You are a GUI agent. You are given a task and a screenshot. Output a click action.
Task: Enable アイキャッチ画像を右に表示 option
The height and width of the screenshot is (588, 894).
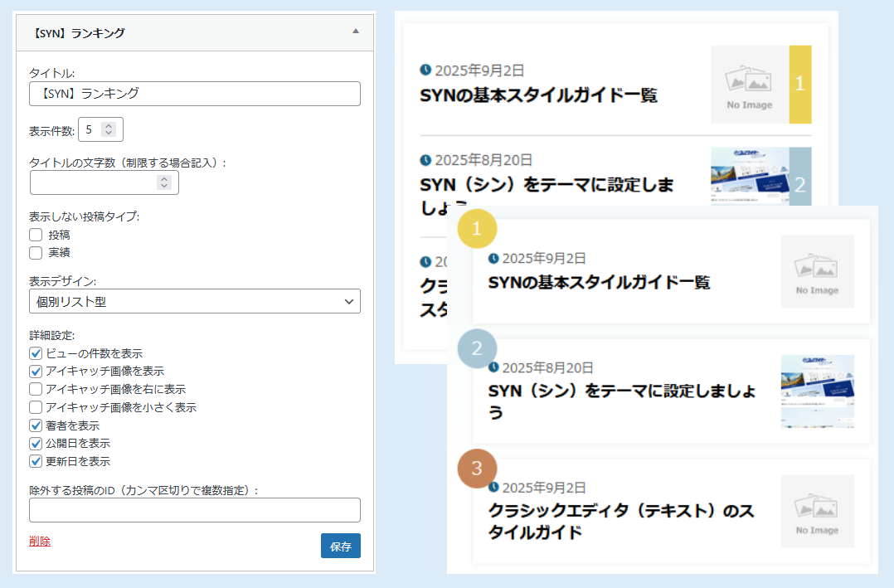point(35,390)
